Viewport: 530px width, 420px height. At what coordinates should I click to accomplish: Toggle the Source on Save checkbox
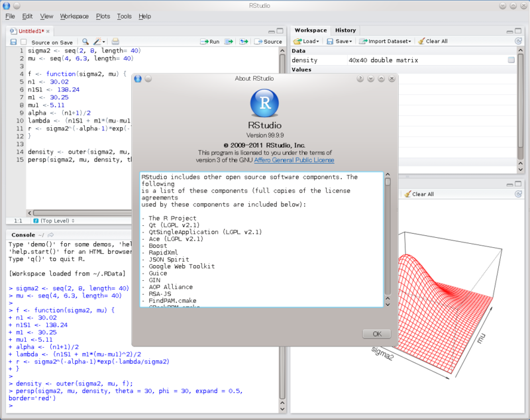tap(24, 42)
